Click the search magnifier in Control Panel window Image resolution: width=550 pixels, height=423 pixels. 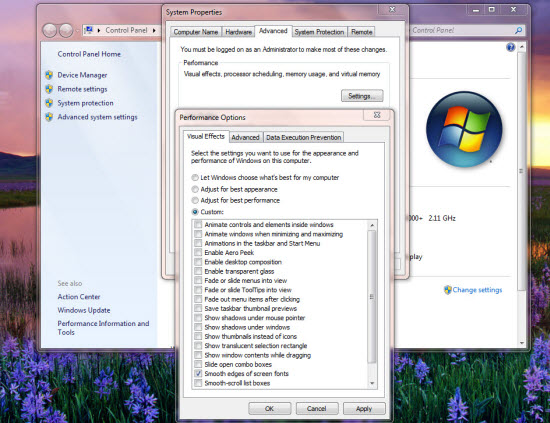[x=518, y=31]
